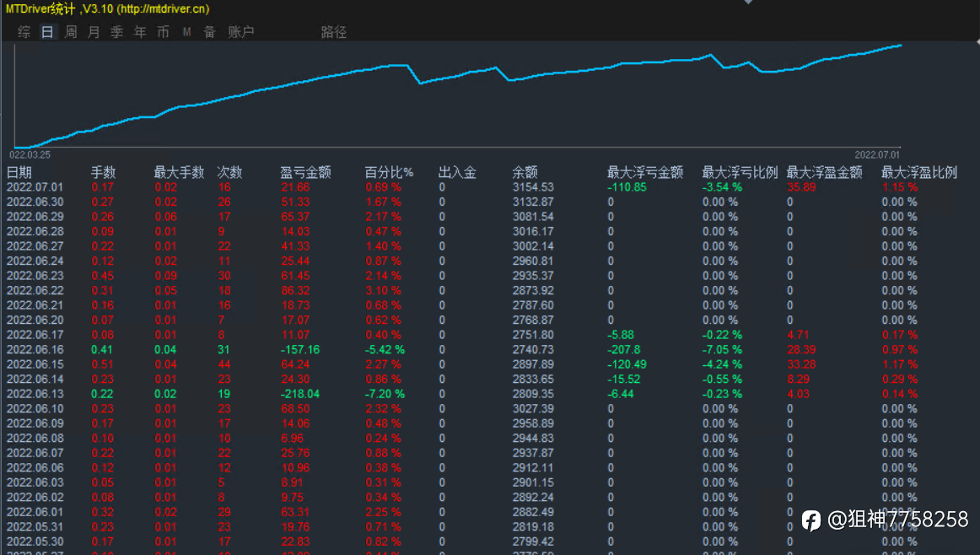Click the balance value 3132.87
Image resolution: width=980 pixels, height=555 pixels.
click(x=533, y=202)
